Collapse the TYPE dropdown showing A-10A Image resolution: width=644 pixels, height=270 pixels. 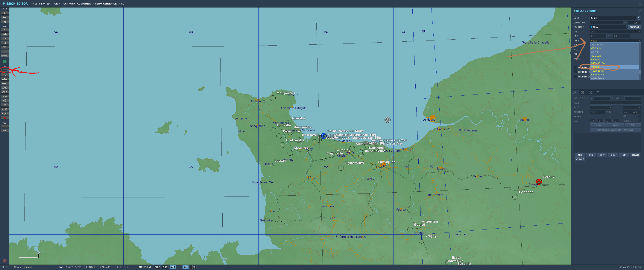tap(615, 40)
